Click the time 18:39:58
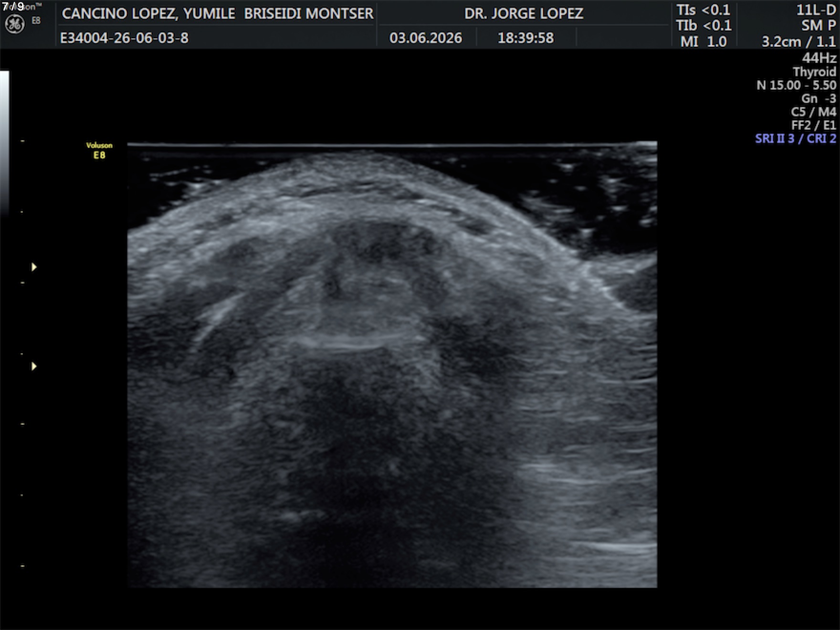Viewport: 840px width, 630px height. click(x=525, y=38)
